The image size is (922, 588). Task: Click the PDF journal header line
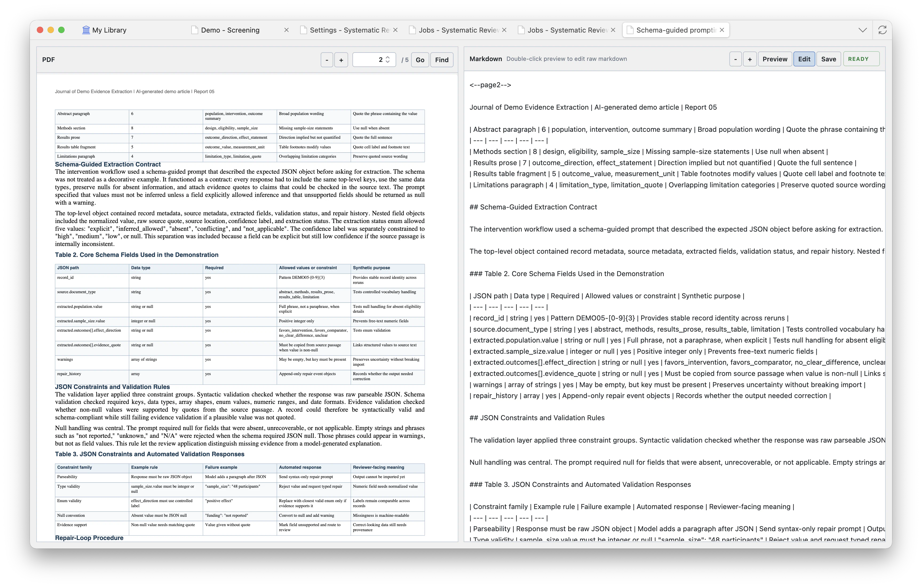tap(134, 92)
